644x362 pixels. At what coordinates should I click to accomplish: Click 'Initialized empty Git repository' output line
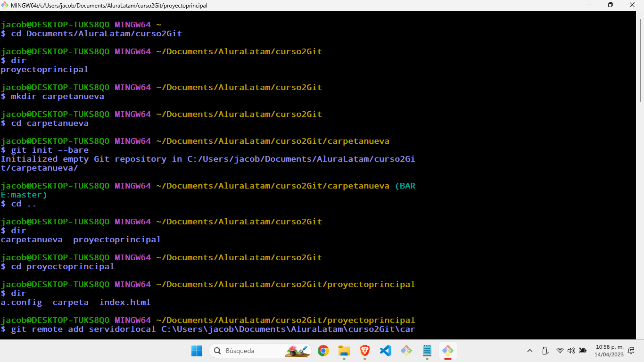[x=208, y=159]
